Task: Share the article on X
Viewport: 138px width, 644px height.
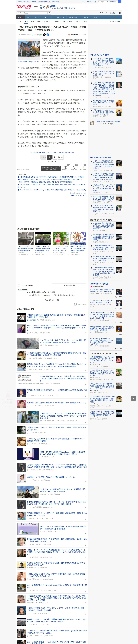Action: (x=44, y=35)
